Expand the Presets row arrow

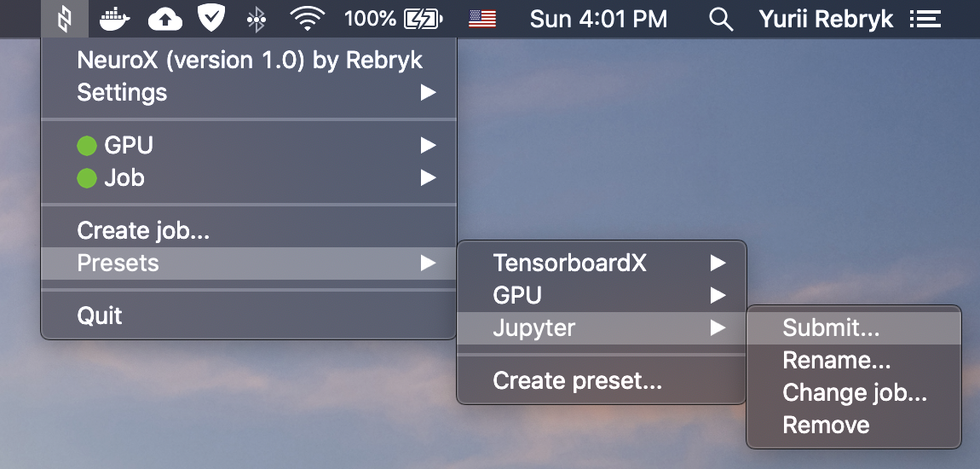pos(428,263)
